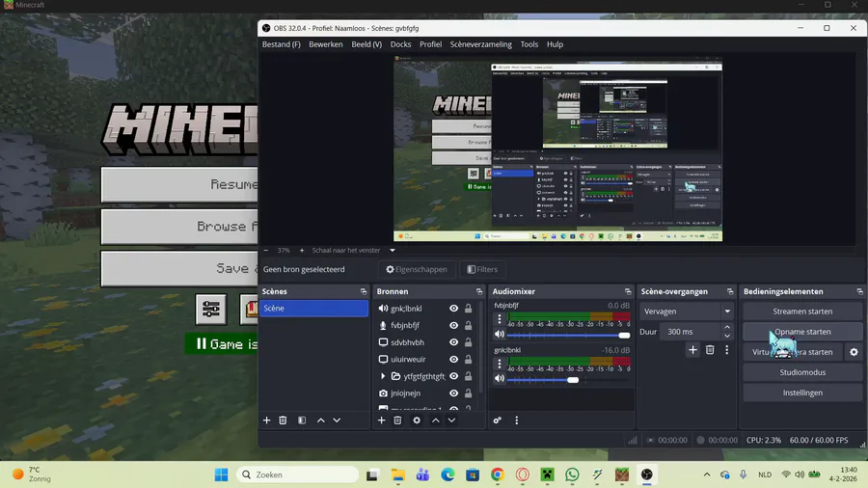
Task: Open virtual camera settings gear
Action: (854, 352)
